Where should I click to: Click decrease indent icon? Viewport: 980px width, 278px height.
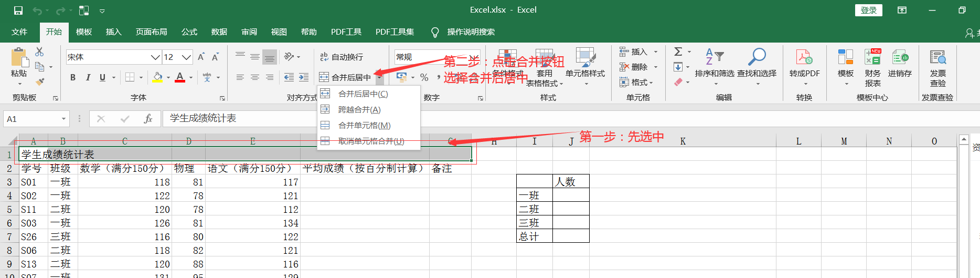(289, 77)
